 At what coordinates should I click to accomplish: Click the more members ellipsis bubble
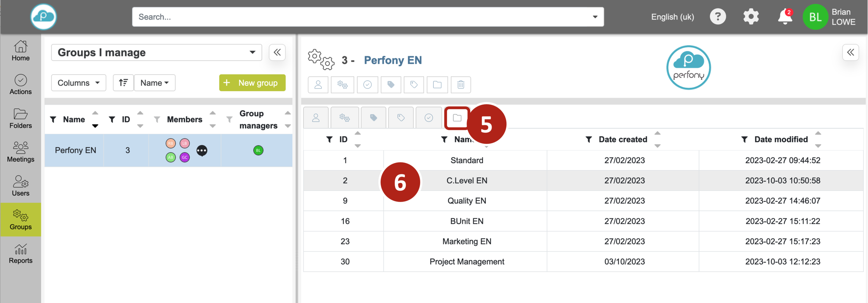tap(202, 151)
